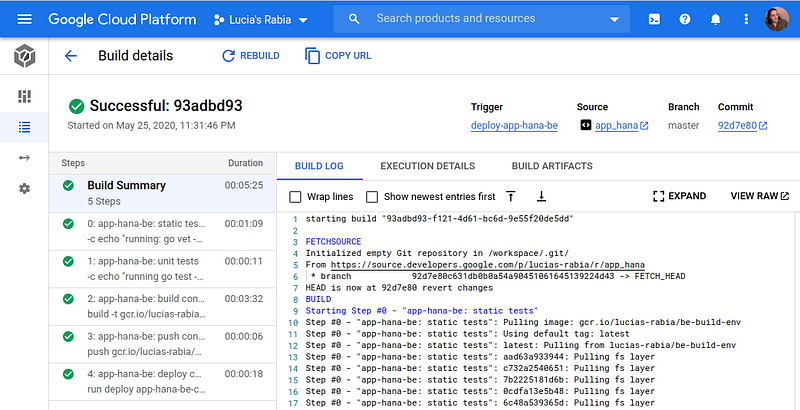Jump to top of log arrow icon
The width and height of the screenshot is (800, 410).
click(x=510, y=196)
